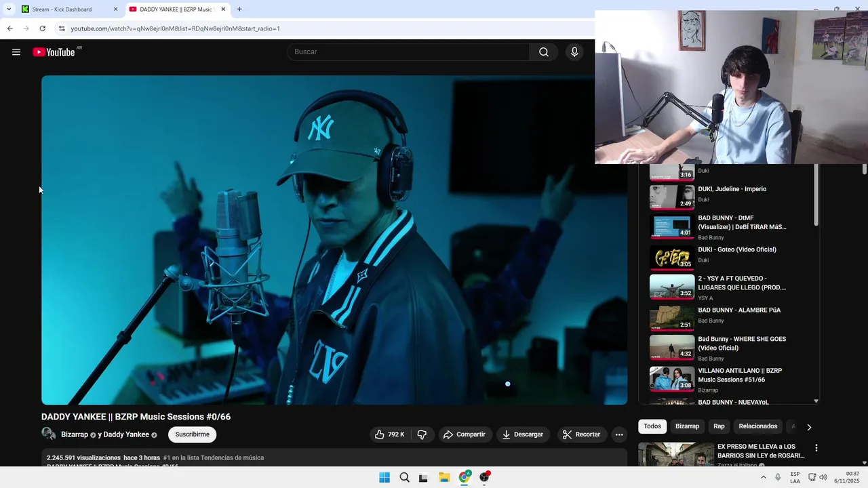This screenshot has height=488, width=868.
Task: Open Task View on the taskbar
Action: coord(424,477)
